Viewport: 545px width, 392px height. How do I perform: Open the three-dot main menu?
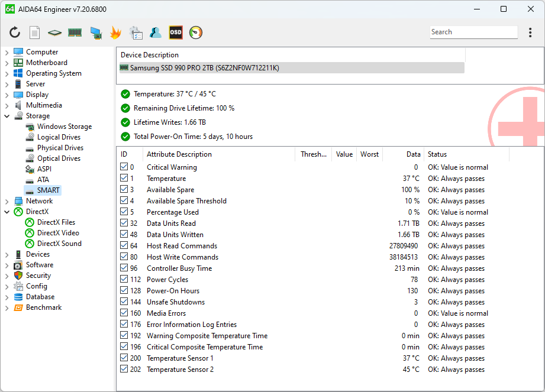tap(530, 33)
